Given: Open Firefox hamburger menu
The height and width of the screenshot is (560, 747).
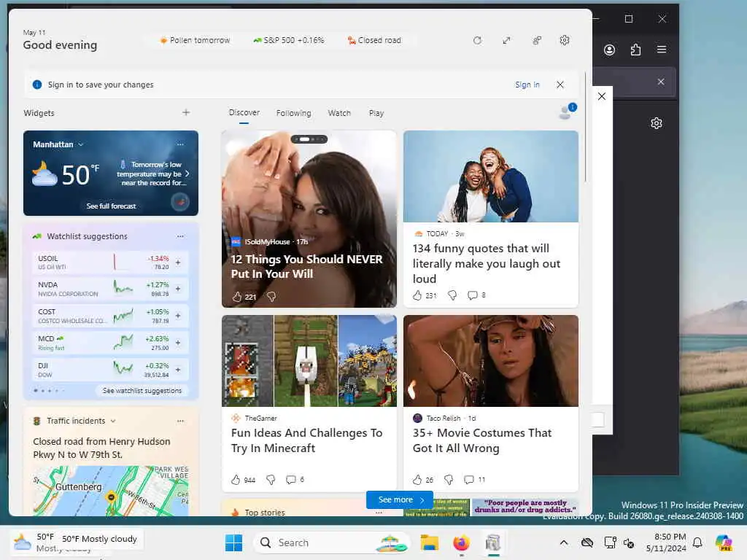Looking at the screenshot, I should (x=661, y=50).
